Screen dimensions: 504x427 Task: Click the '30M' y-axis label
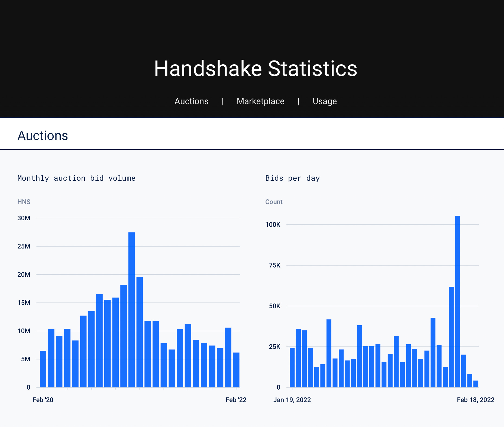click(24, 218)
